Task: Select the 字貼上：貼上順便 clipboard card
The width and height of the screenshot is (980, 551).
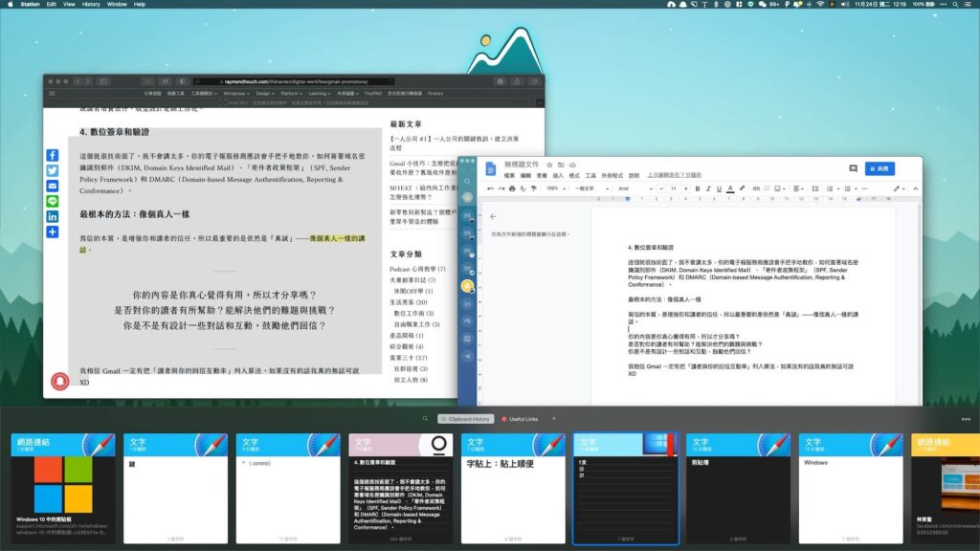Action: tap(513, 489)
